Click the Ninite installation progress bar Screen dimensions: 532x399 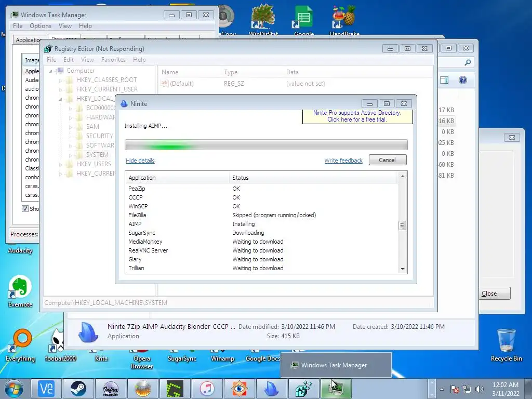point(266,145)
